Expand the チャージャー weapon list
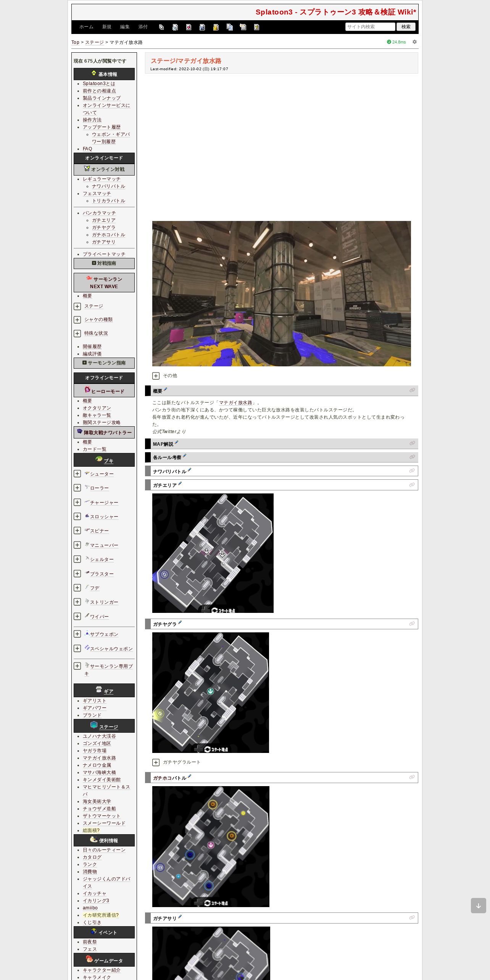This screenshot has height=980, width=490. click(77, 502)
